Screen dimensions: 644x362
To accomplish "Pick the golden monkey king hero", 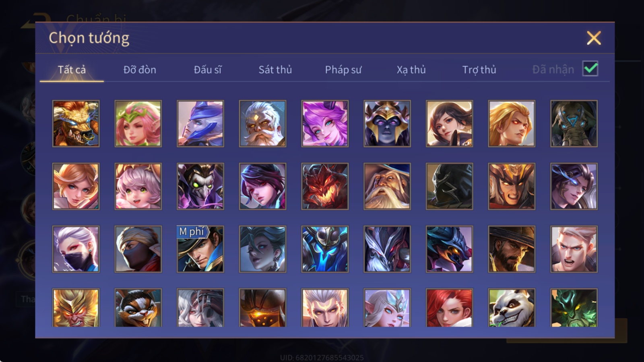I will pos(76,308).
